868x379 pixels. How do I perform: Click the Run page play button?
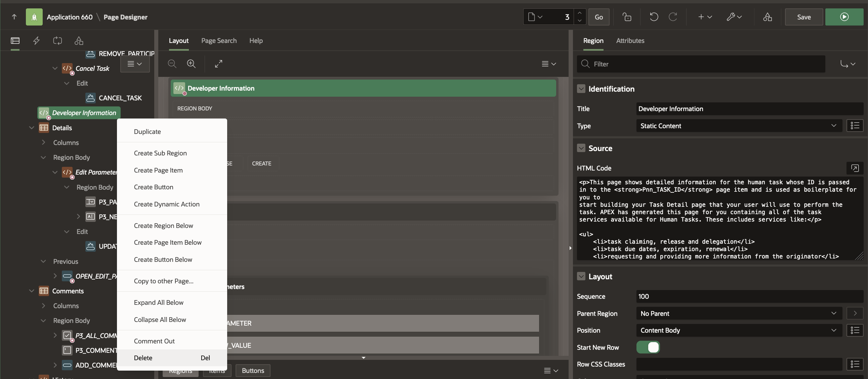(844, 17)
